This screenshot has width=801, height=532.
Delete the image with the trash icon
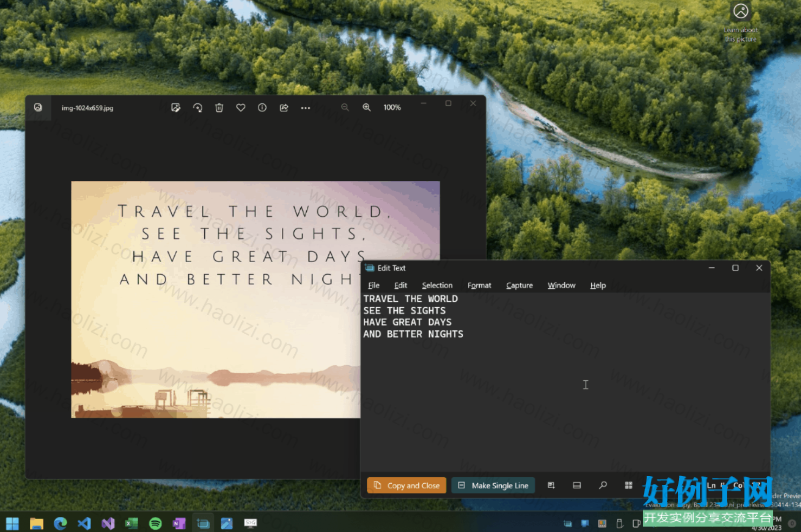(219, 107)
